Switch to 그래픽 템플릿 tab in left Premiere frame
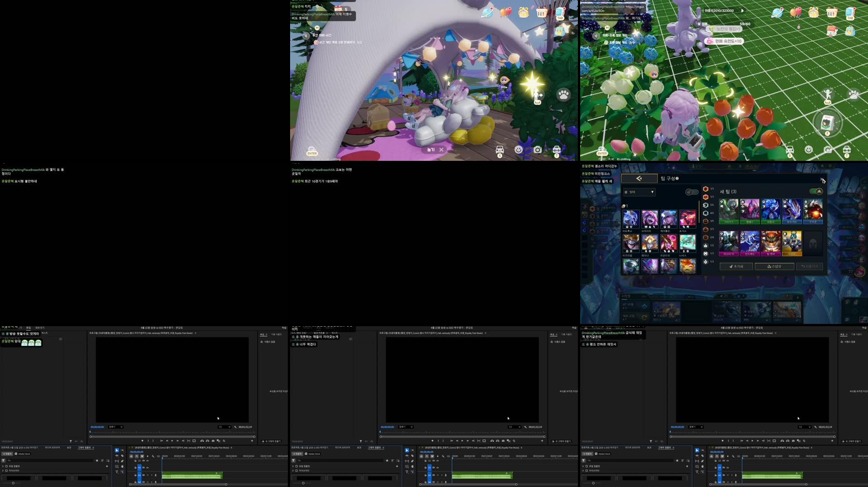Screen dimensions: 868x487 coord(84,448)
